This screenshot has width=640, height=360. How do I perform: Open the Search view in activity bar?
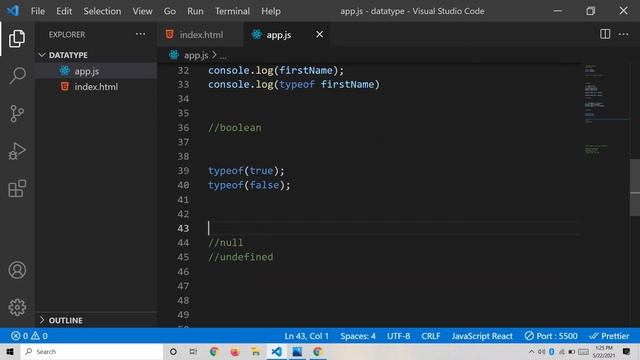(x=17, y=76)
